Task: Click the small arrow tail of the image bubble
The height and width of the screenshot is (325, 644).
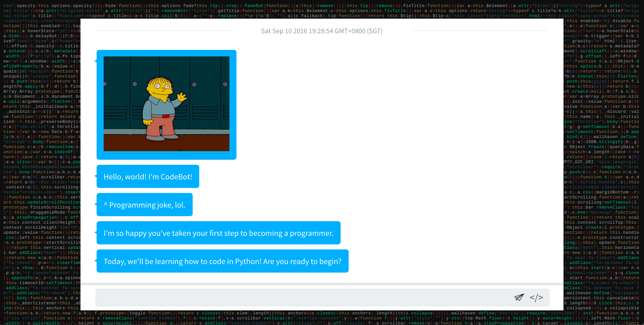Action: pyautogui.click(x=96, y=61)
